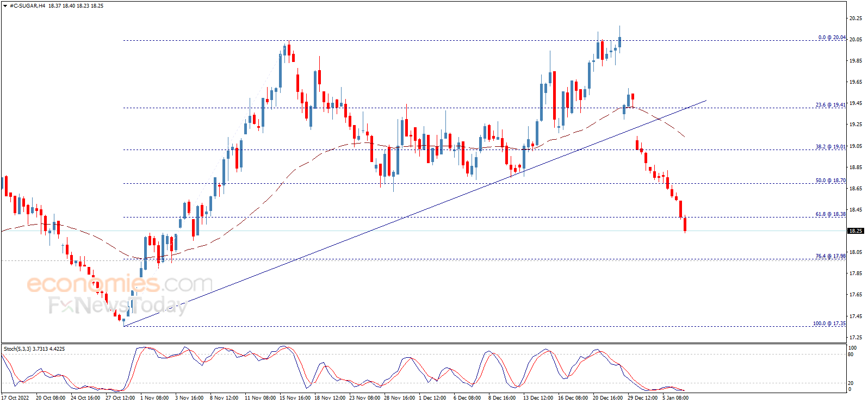
Task: Click the 38.2 @ 19.01 Fibonacci level label
Action: pos(830,147)
